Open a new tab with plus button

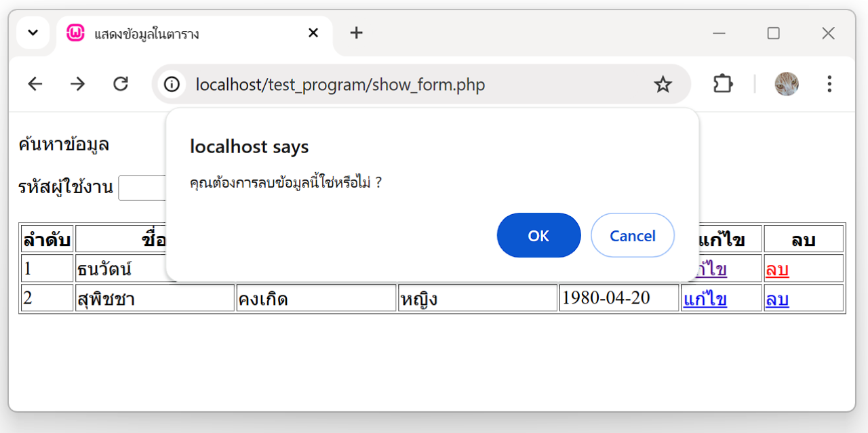(357, 33)
